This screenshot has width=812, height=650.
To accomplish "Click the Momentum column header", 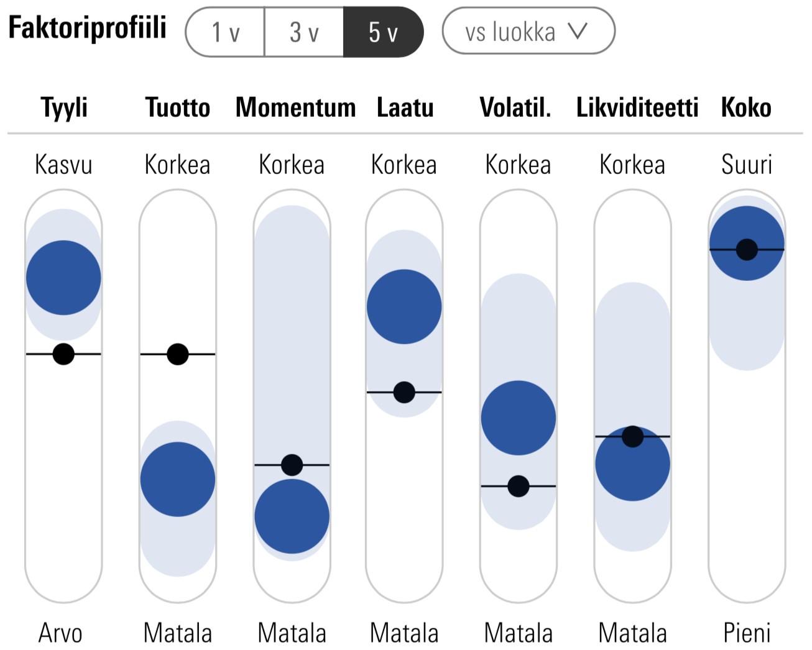I will click(295, 108).
